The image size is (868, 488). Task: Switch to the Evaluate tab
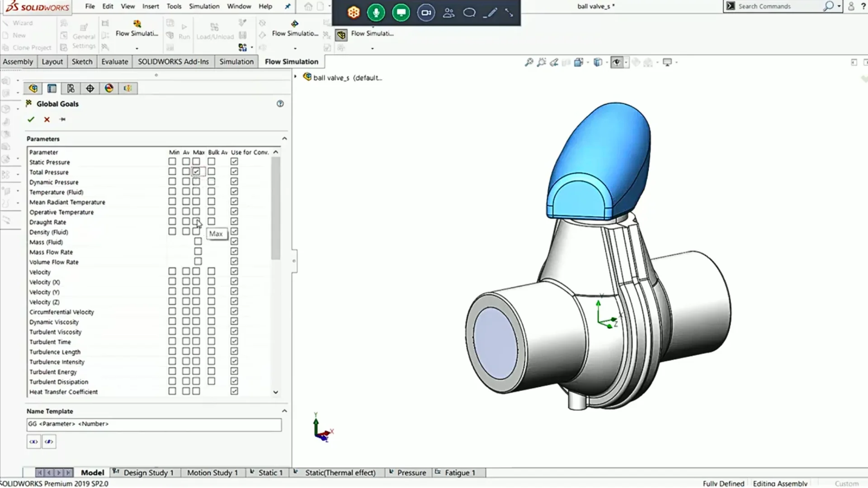(x=114, y=61)
